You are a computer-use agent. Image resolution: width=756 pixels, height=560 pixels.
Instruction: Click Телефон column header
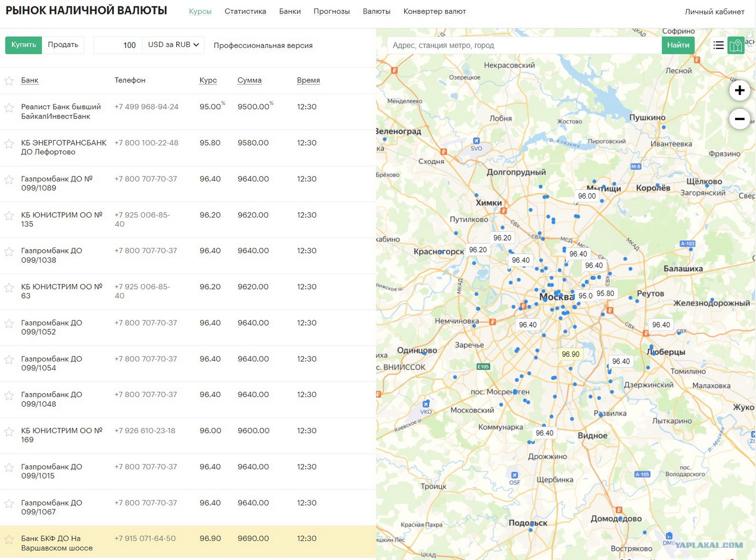(x=130, y=80)
